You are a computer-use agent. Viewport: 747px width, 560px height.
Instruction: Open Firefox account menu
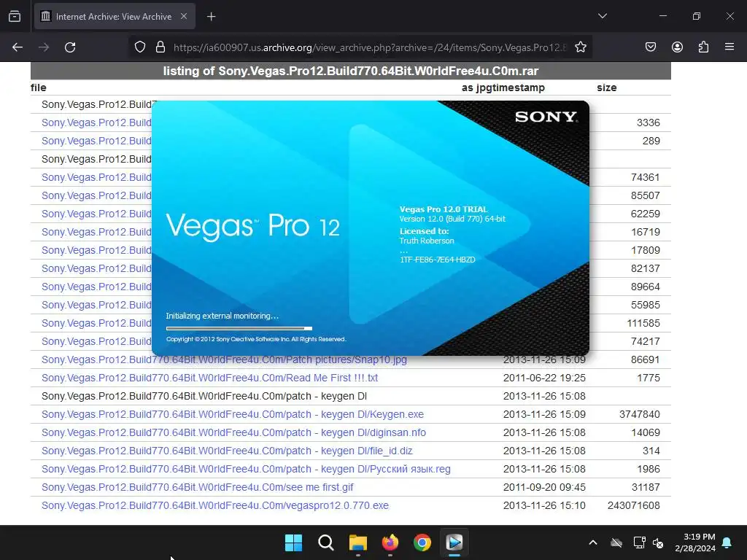tap(677, 47)
